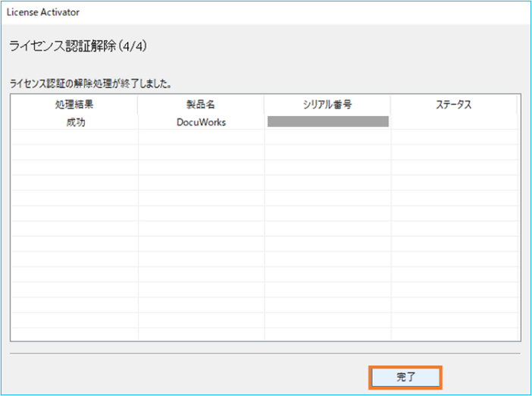
Task: Select the DocuWorks product name cell
Action: tap(201, 122)
